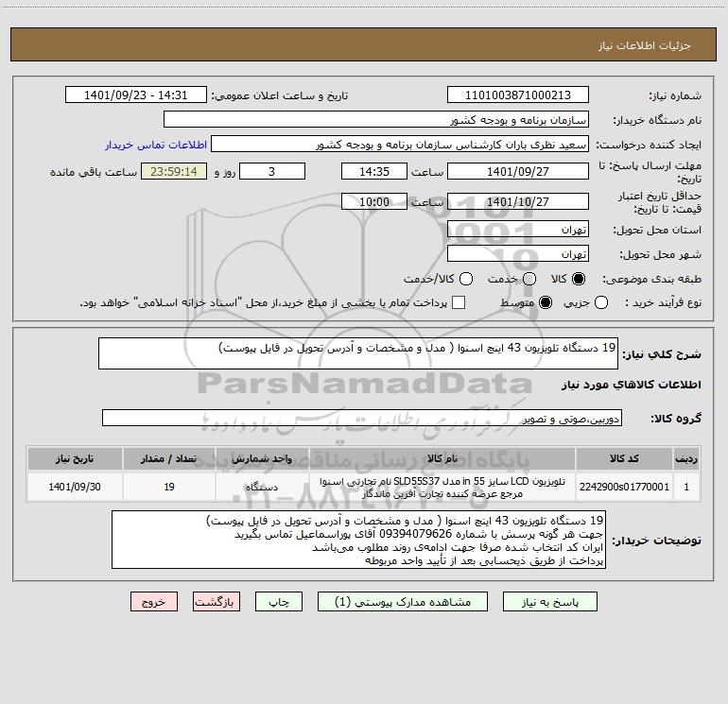Screen dimensions: 728x704
Task: Click product code cell 2242900s01770001
Action: coord(624,487)
